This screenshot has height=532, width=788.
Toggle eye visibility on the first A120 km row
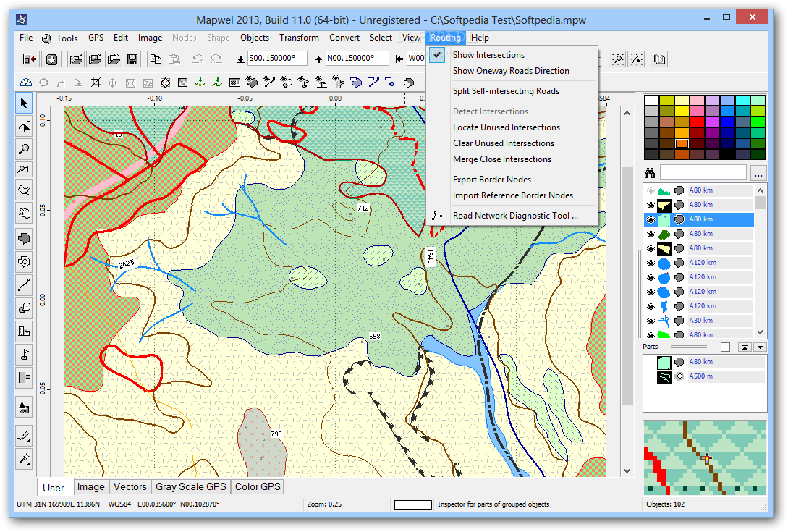pyautogui.click(x=651, y=263)
